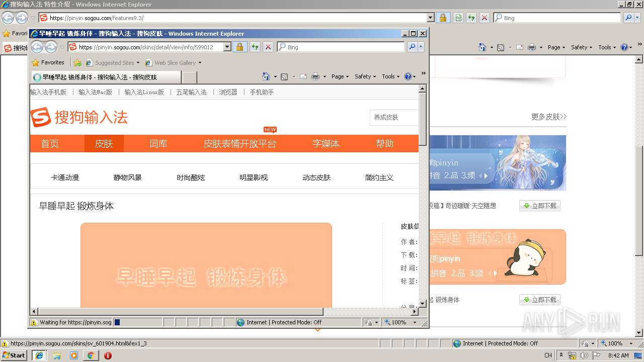
Task: Open 五笔输入法 link
Action: (191, 92)
